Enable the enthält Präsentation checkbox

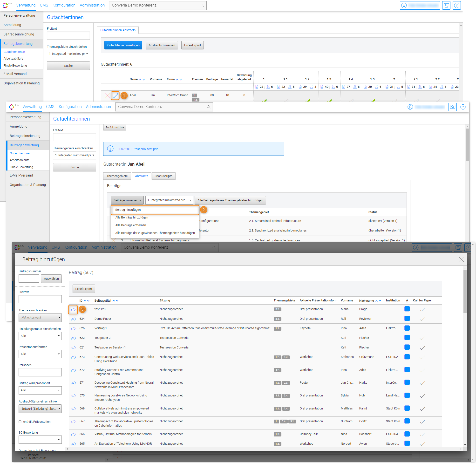20,422
